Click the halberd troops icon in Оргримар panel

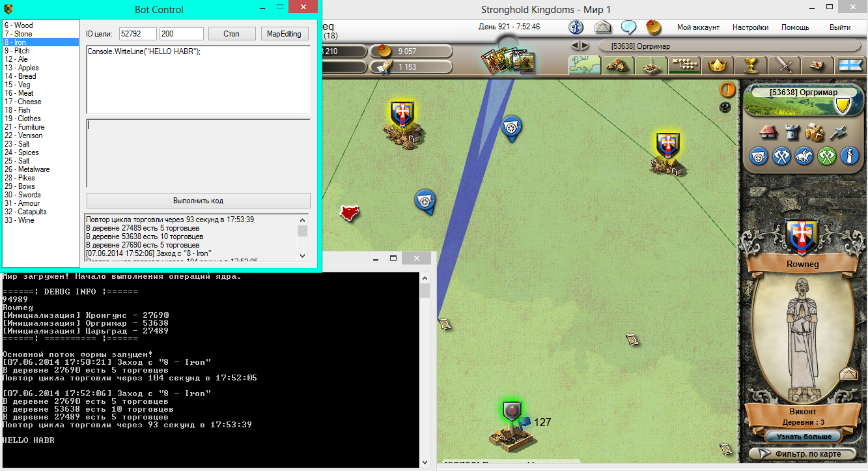coord(838,132)
